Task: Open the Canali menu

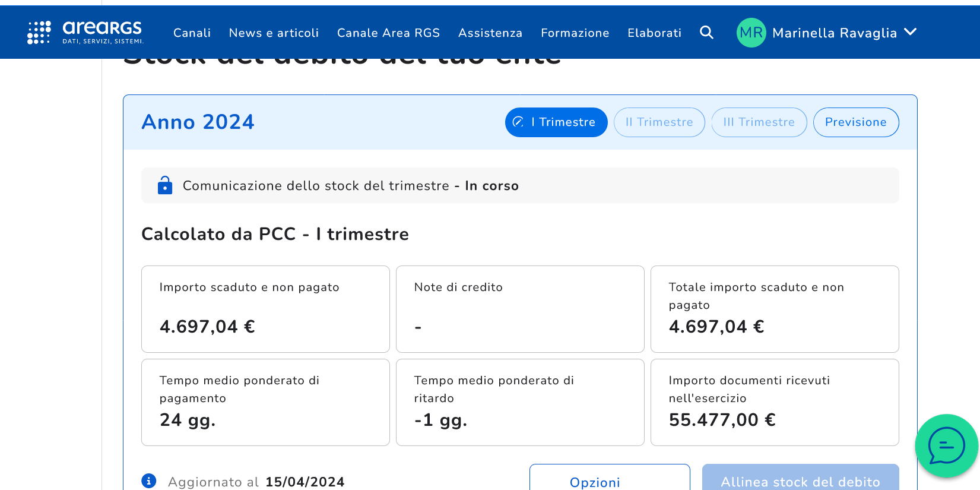Action: click(x=192, y=33)
